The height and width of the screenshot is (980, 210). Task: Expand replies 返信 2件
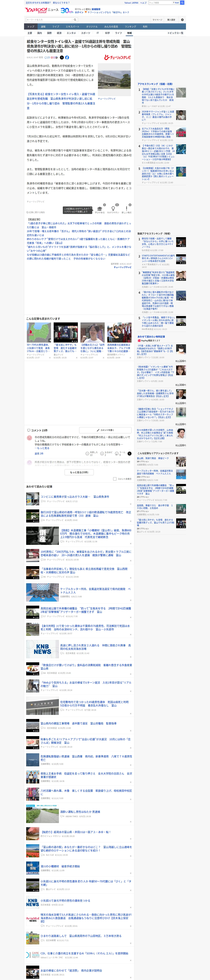click(x=39, y=453)
